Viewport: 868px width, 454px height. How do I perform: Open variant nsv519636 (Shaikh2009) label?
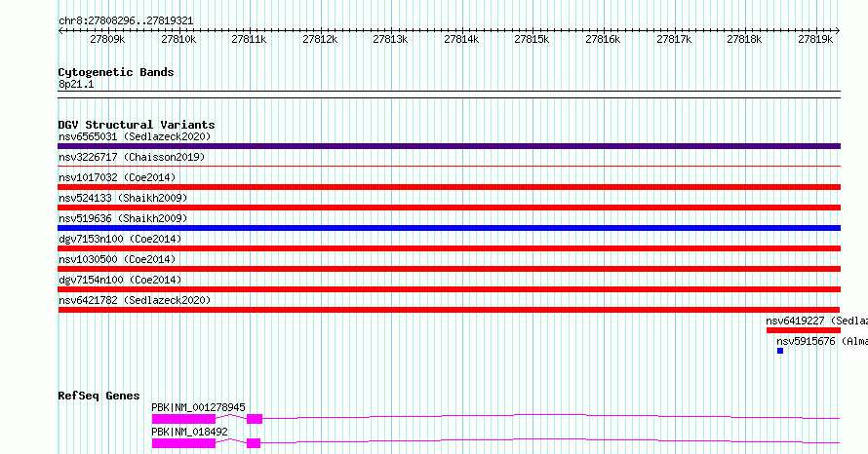click(123, 218)
